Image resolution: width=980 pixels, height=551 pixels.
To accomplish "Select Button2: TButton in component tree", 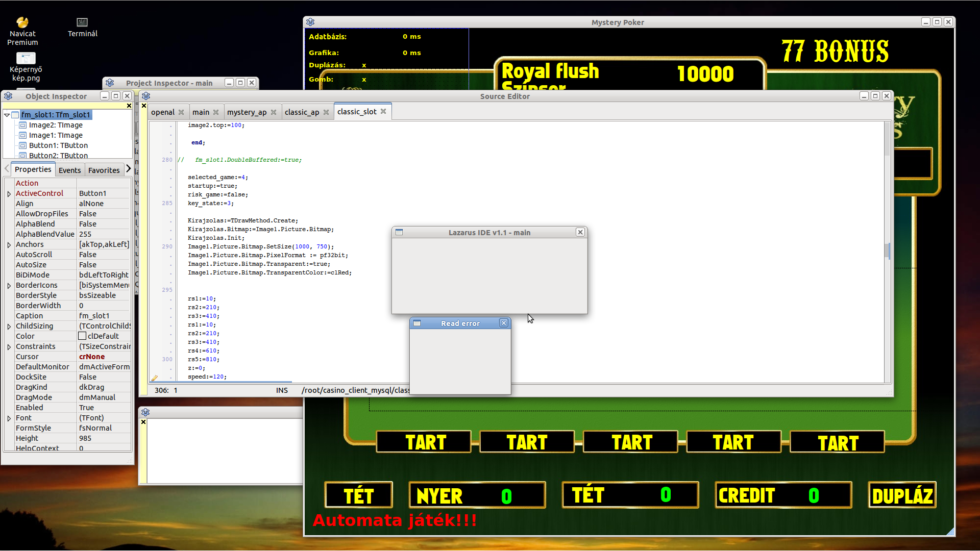I will pyautogui.click(x=58, y=156).
